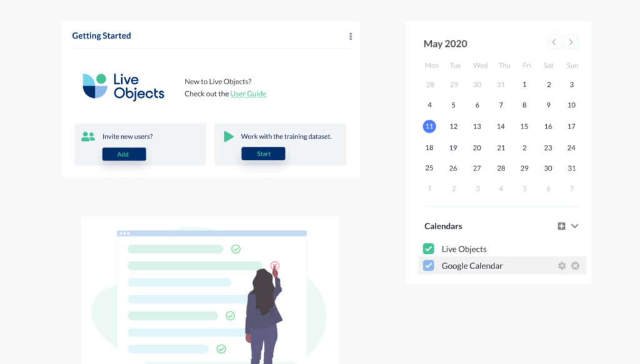Click the add calendar plus icon
The width and height of the screenshot is (640, 364).
click(x=561, y=226)
